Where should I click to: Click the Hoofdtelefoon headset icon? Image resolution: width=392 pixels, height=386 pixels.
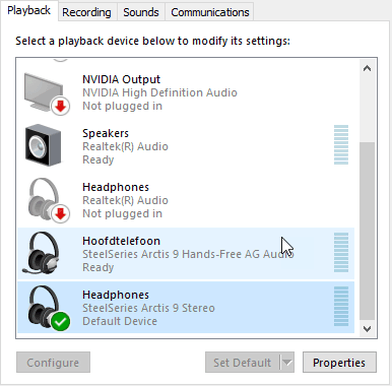pyautogui.click(x=41, y=253)
